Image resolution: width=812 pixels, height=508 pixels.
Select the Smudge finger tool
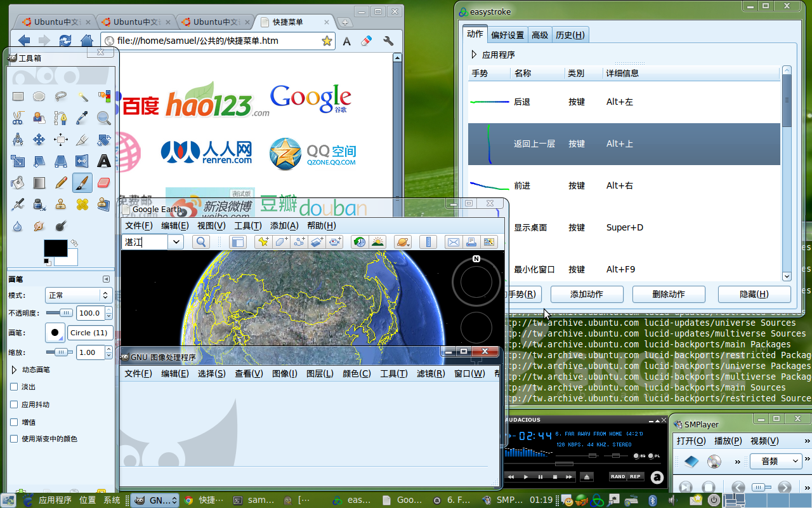click(x=39, y=226)
